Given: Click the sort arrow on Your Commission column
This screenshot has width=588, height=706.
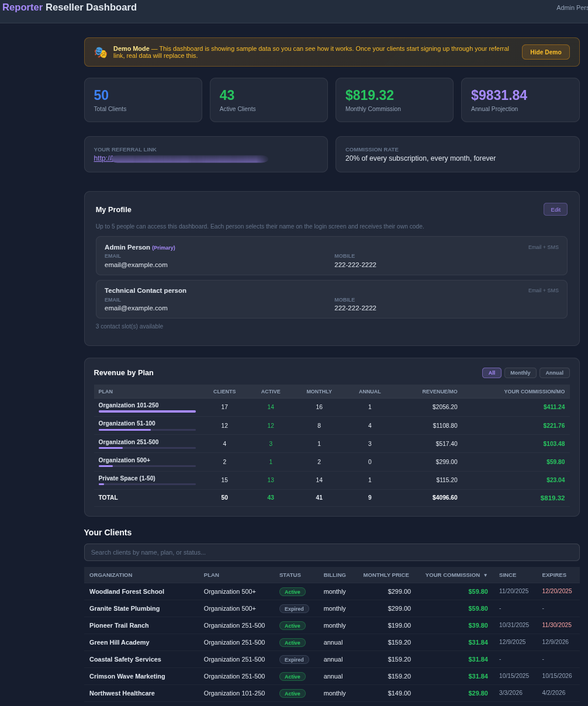Looking at the screenshot, I should (x=486, y=575).
